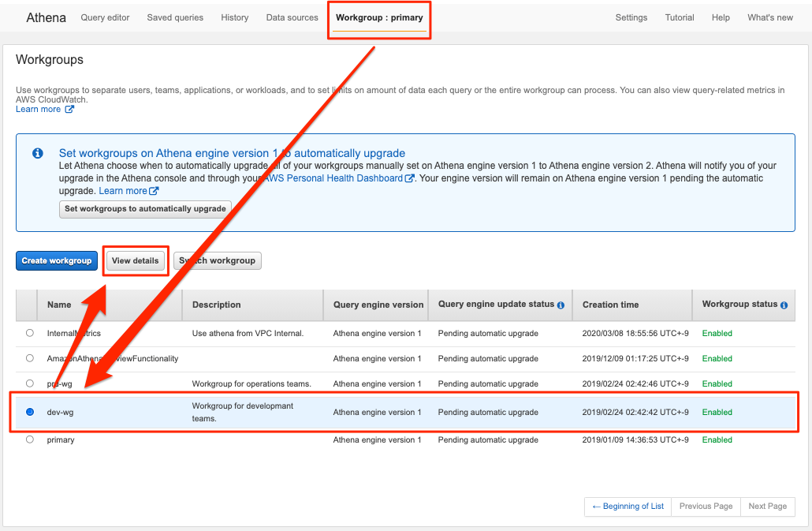The image size is (812, 531).
Task: Open the Workgroup : primary tab
Action: pos(379,17)
